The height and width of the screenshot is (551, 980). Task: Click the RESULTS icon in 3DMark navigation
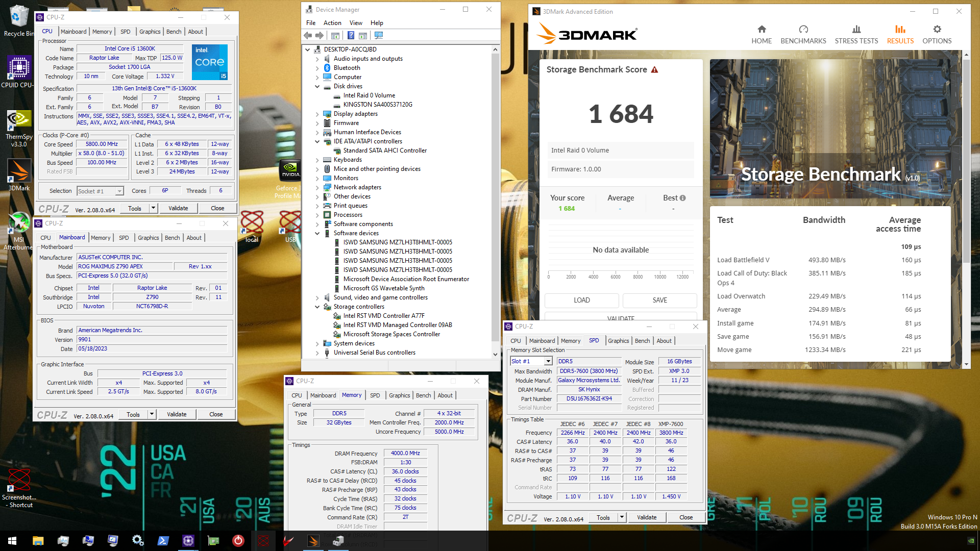900,30
